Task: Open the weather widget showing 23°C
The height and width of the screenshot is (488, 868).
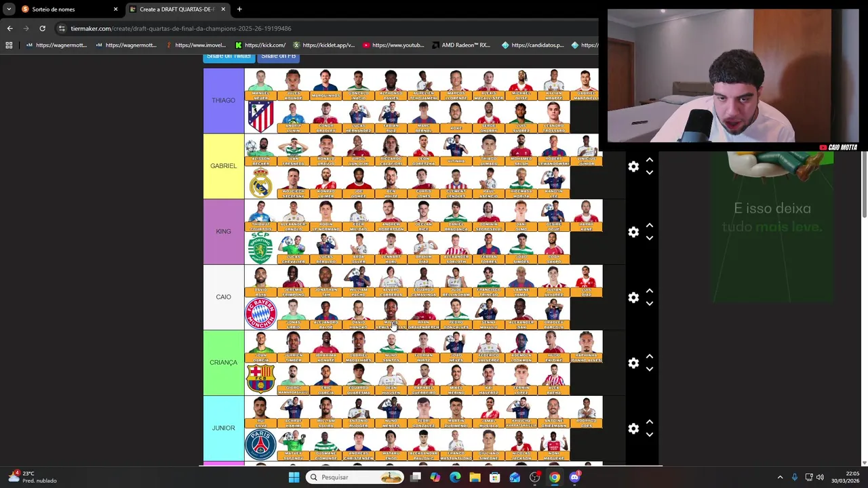Action: [x=32, y=477]
